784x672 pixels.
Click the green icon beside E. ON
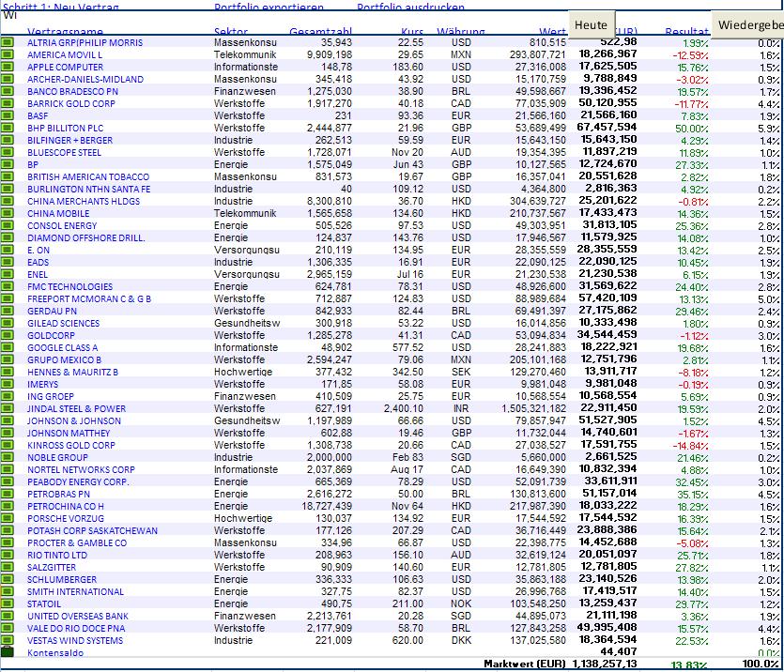pos(7,250)
